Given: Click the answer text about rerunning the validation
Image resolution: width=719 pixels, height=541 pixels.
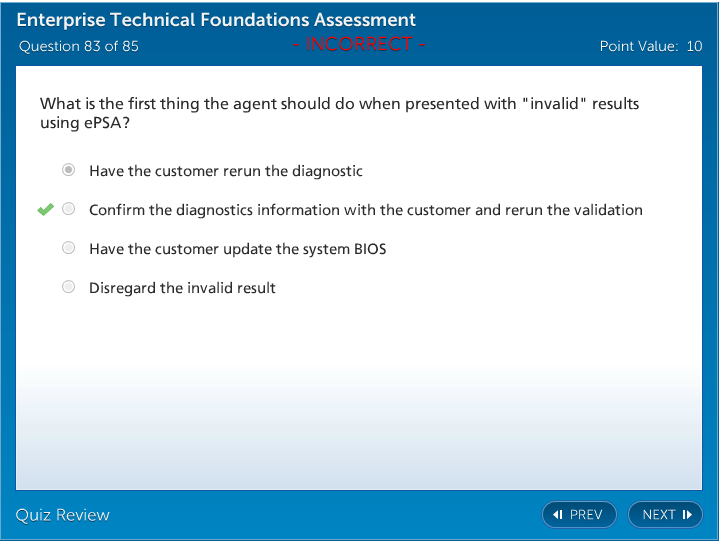Looking at the screenshot, I should [x=365, y=210].
